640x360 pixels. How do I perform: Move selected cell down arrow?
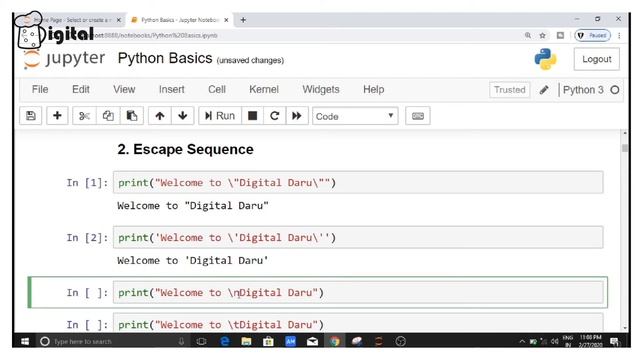tap(182, 116)
